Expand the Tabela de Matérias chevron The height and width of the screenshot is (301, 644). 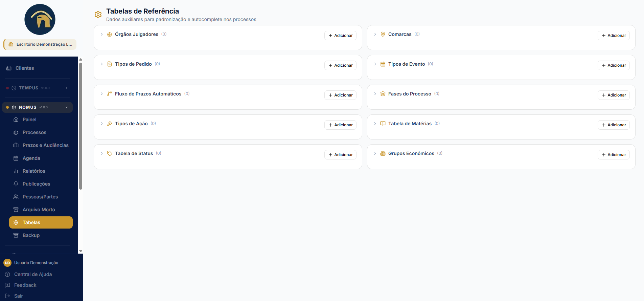(x=375, y=124)
